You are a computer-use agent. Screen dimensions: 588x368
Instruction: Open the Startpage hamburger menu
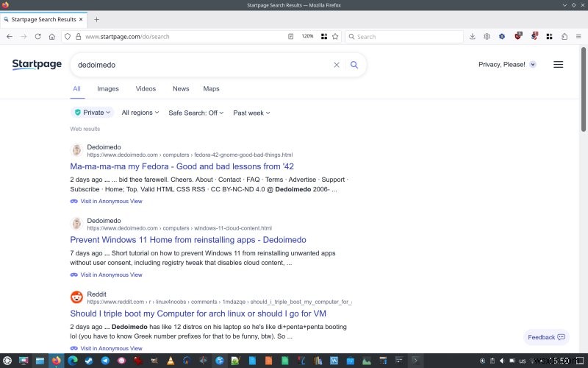click(558, 64)
